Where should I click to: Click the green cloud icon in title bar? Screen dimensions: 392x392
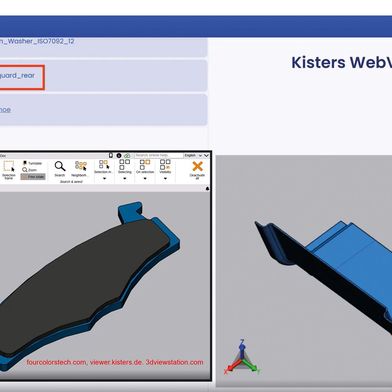[127, 156]
